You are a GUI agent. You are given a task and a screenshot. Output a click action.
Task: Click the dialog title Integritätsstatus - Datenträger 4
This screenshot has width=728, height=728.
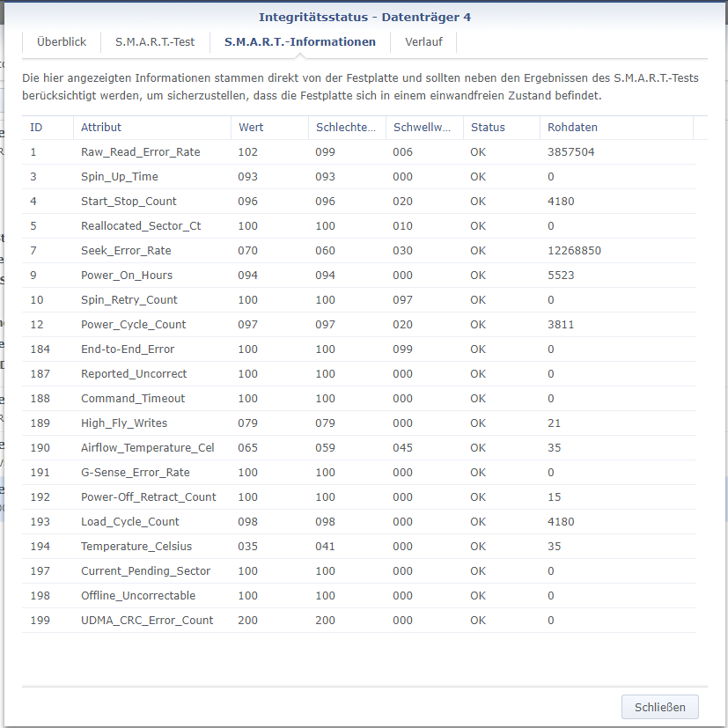click(x=364, y=18)
